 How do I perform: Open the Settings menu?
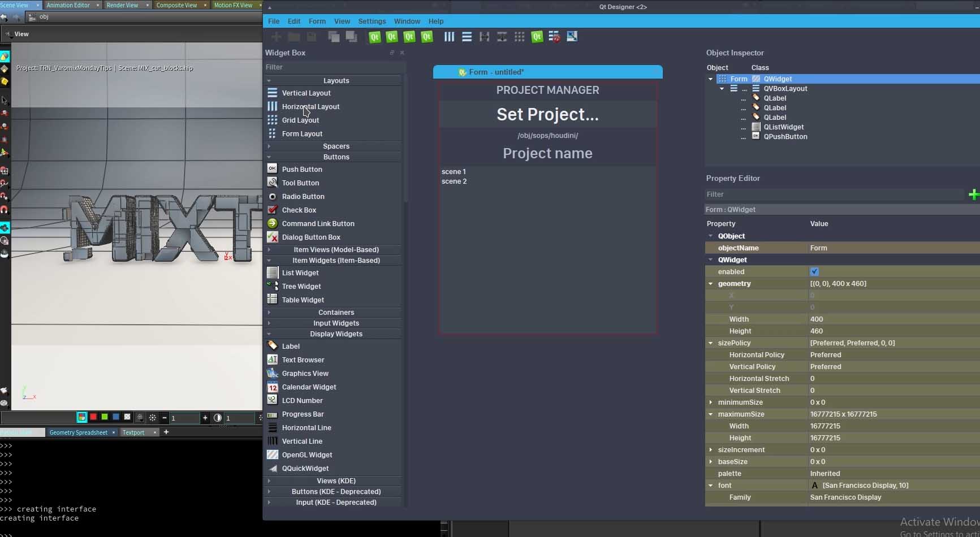point(372,21)
